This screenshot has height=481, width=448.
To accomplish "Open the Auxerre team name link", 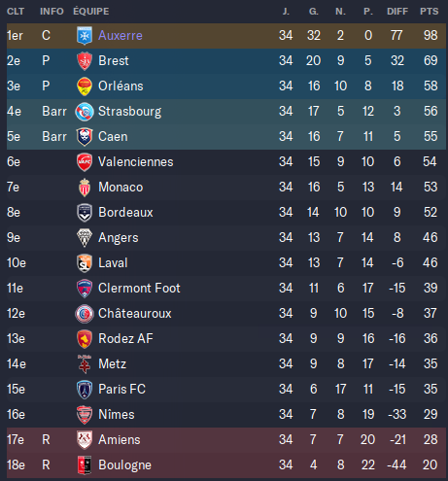I will (x=121, y=36).
